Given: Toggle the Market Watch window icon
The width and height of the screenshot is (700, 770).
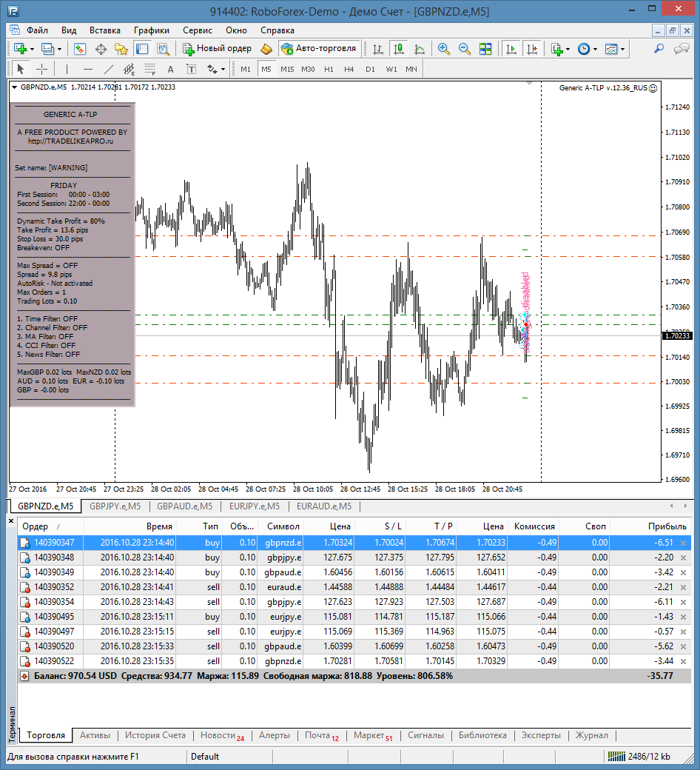Looking at the screenshot, I should click(80, 49).
